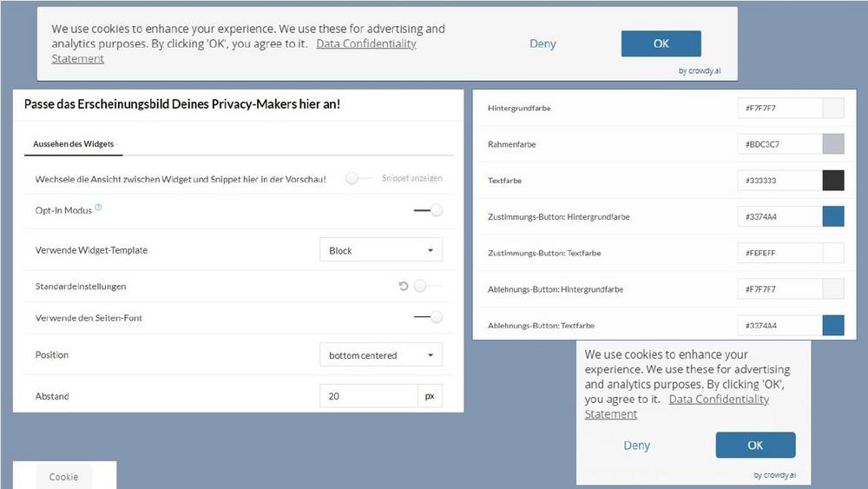Open the Rahmenfarbe gray color swatch
Image resolution: width=868 pixels, height=489 pixels.
pos(832,144)
